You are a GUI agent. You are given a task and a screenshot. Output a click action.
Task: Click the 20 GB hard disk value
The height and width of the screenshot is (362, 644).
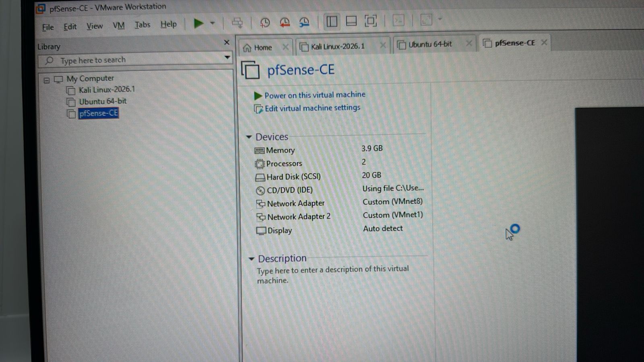tap(372, 175)
